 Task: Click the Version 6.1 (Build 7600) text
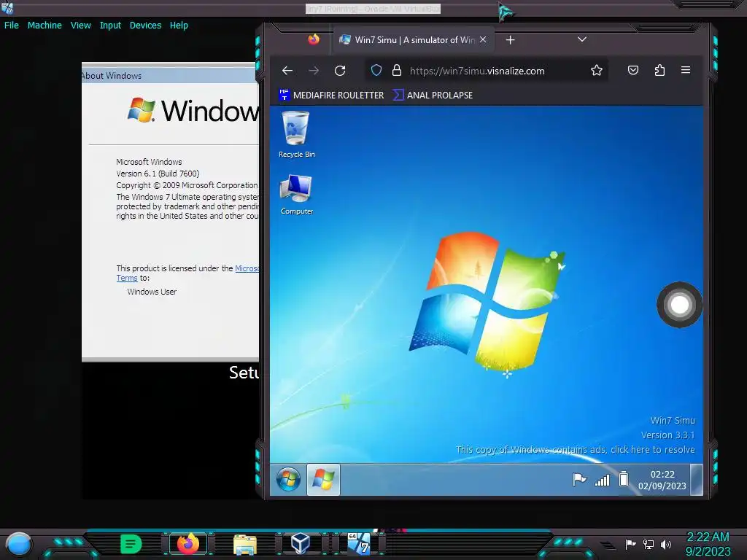(158, 174)
